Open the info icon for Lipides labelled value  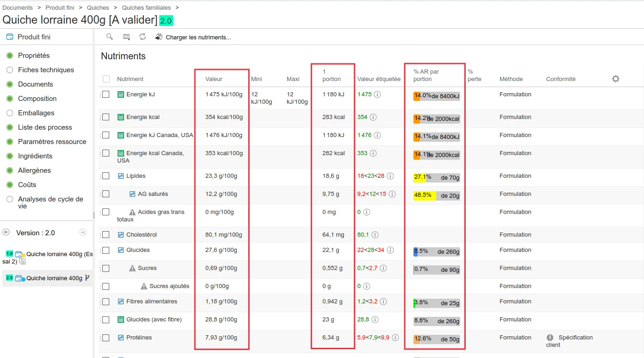coord(390,176)
